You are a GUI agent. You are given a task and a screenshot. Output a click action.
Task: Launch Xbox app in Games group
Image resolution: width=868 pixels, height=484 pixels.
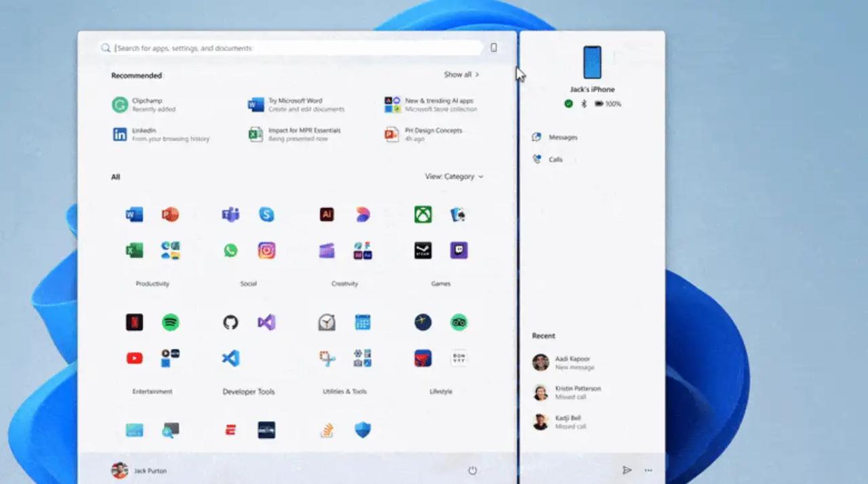pyautogui.click(x=423, y=215)
